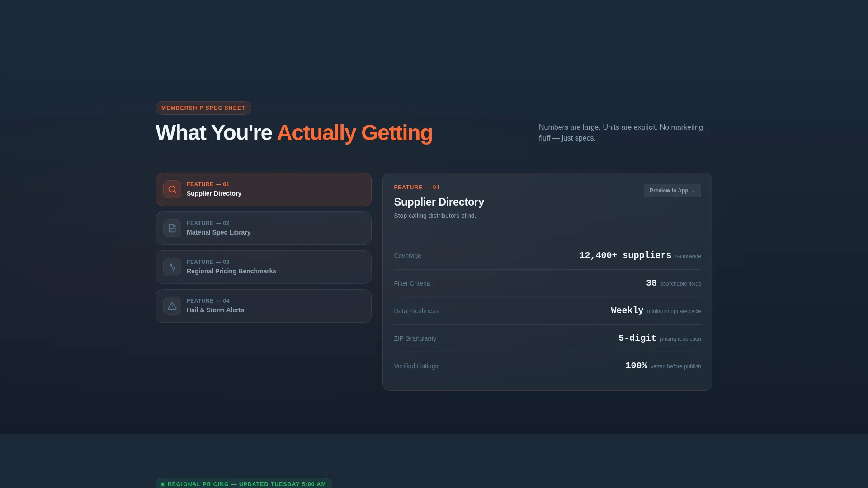Viewport: 868px width, 488px height.
Task: Click the 'Numbers are large' description paragraph
Action: click(x=621, y=133)
